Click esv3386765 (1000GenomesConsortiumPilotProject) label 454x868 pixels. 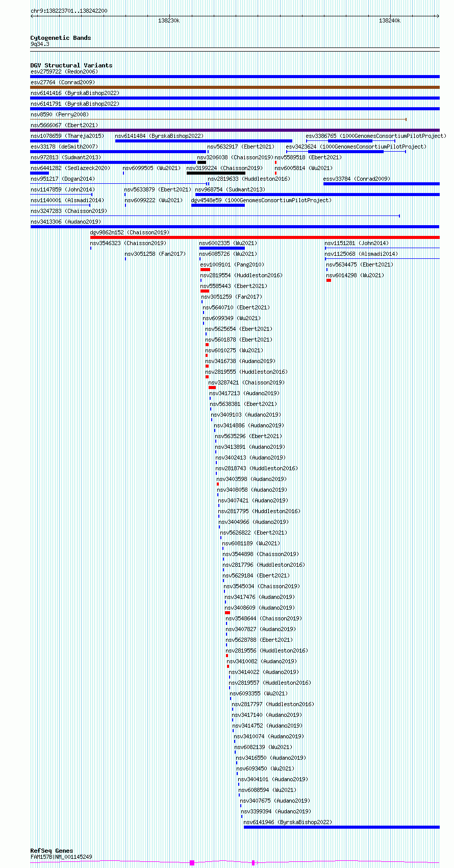(x=376, y=136)
